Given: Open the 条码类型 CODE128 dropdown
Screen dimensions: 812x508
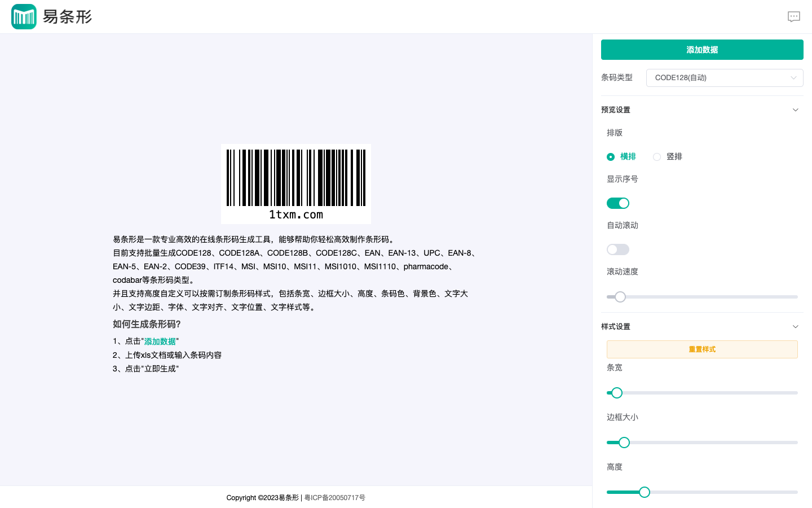Looking at the screenshot, I should 724,78.
